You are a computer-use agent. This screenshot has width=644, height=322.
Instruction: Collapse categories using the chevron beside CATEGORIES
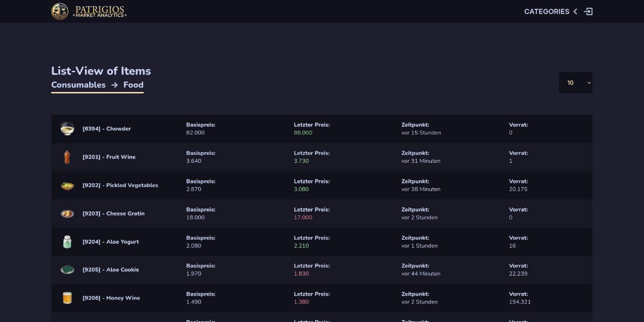coord(574,11)
